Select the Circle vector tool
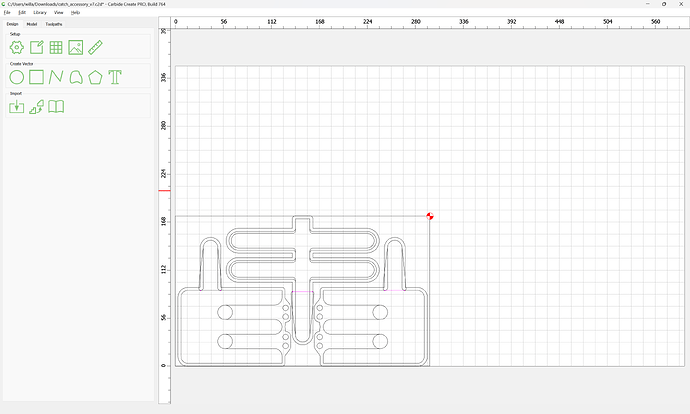The height and width of the screenshot is (414, 690). click(17, 77)
